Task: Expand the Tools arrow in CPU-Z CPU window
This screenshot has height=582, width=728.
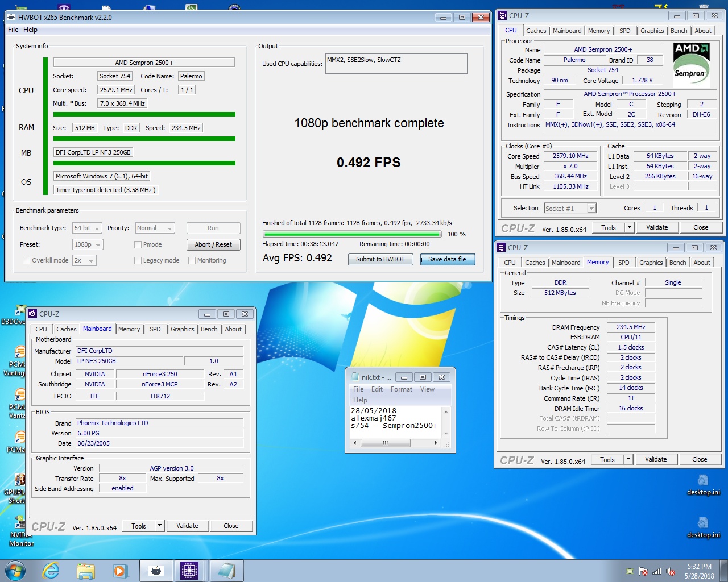Action: tap(629, 227)
